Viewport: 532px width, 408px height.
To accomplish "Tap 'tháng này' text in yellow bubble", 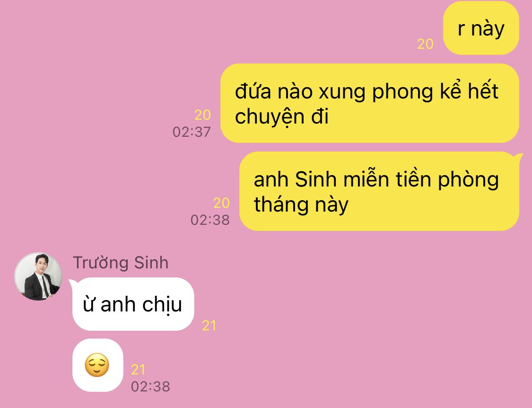I will pyautogui.click(x=301, y=205).
